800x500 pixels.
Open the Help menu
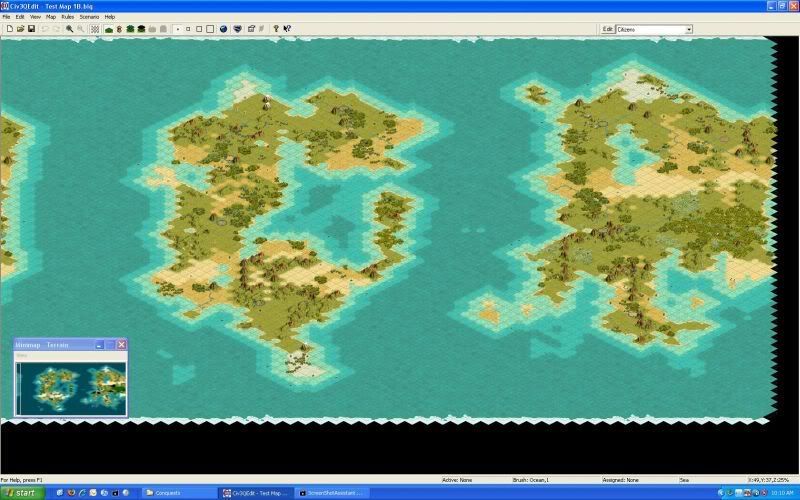click(110, 17)
